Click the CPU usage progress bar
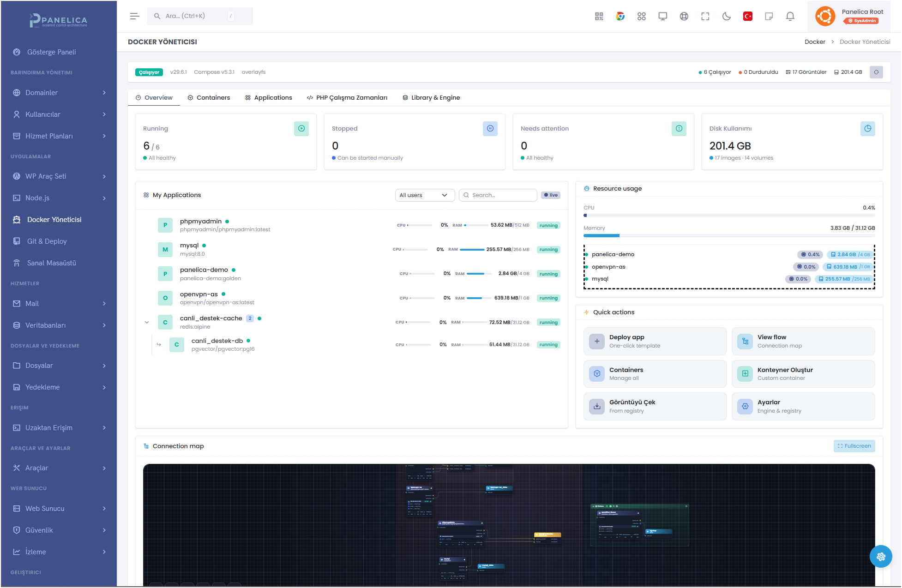The width and height of the screenshot is (902, 588). point(729,216)
